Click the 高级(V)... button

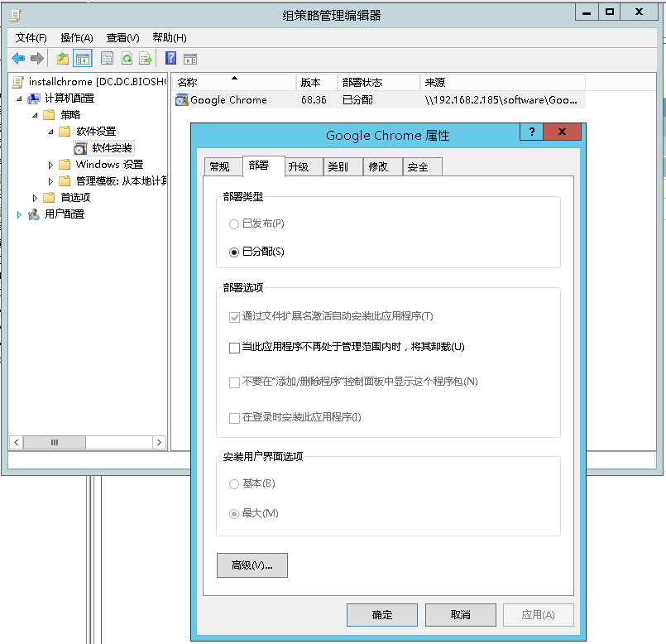(x=252, y=565)
